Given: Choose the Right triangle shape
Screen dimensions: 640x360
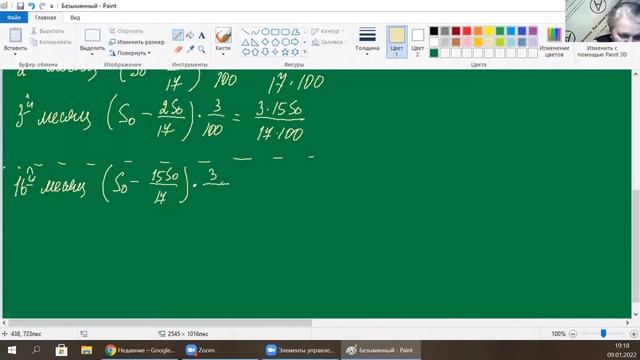Looking at the screenshot, I should pos(255,42).
